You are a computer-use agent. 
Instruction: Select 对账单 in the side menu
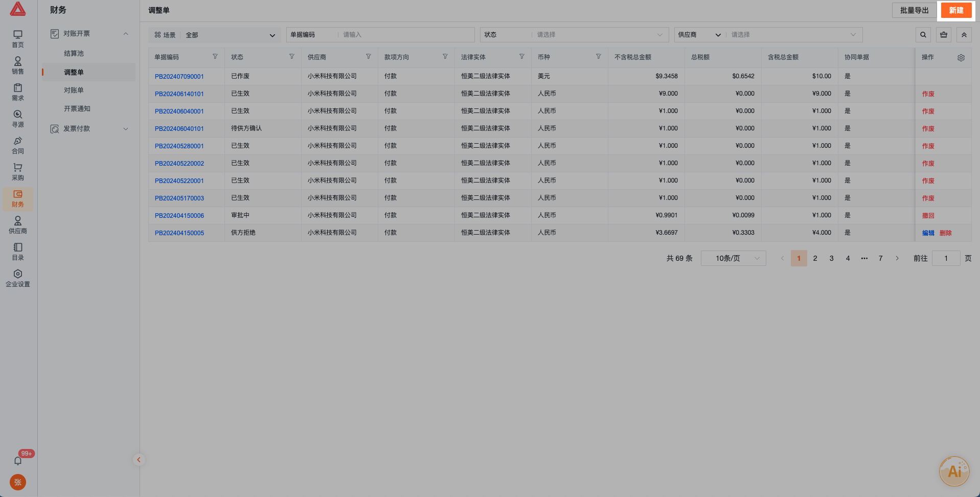click(74, 90)
